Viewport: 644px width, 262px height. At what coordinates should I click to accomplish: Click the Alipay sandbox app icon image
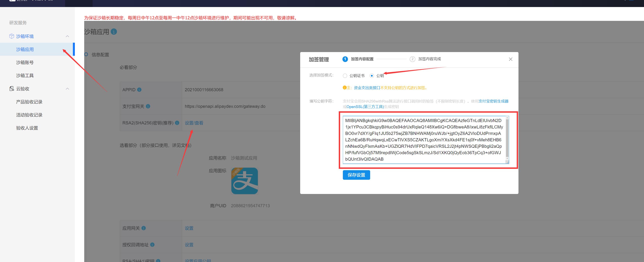point(244,181)
